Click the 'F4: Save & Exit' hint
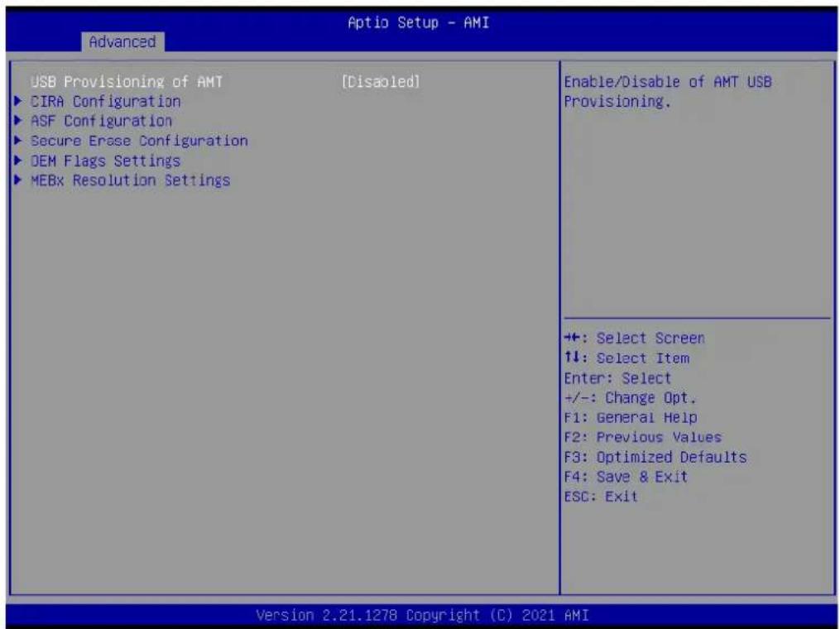Image resolution: width=840 pixels, height=629 pixels. [626, 477]
